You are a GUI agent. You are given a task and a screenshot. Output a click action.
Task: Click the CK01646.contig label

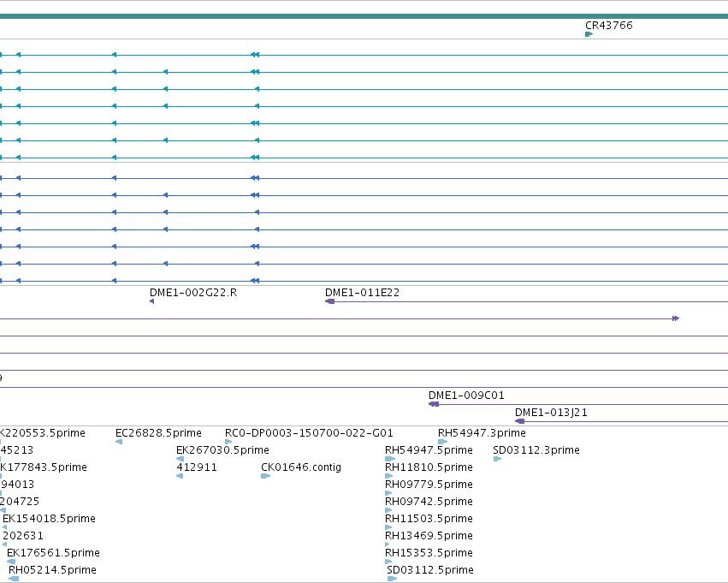click(x=301, y=467)
